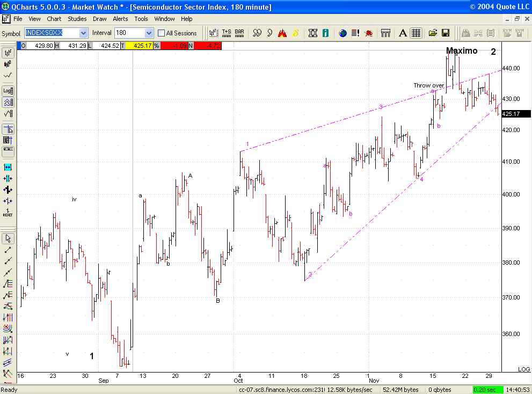Open the Chart menu
The width and height of the screenshot is (532, 394).
pos(54,19)
